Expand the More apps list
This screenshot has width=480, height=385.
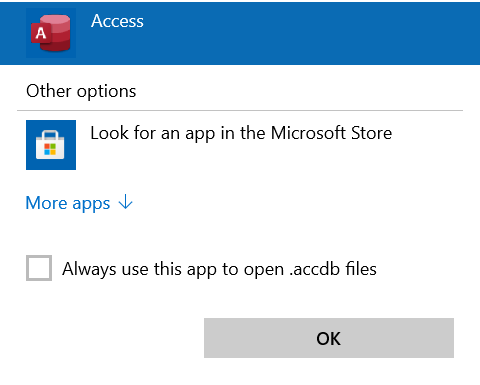(x=79, y=203)
